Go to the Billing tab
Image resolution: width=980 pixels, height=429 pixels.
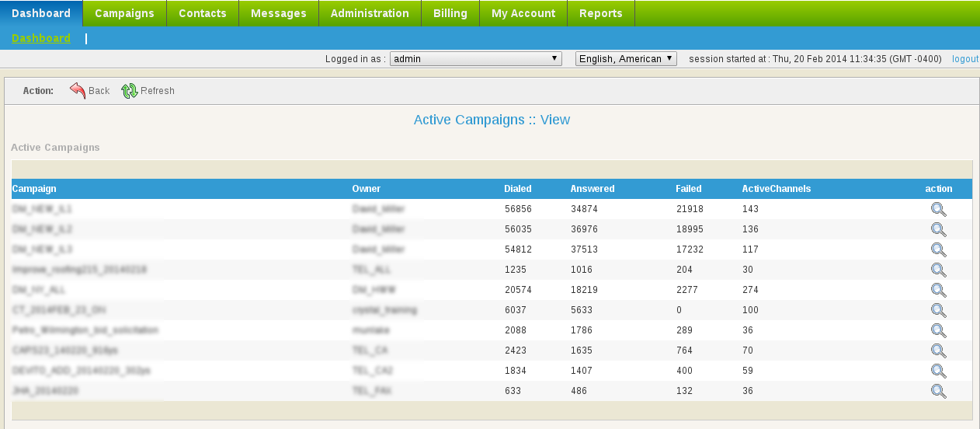click(x=450, y=13)
